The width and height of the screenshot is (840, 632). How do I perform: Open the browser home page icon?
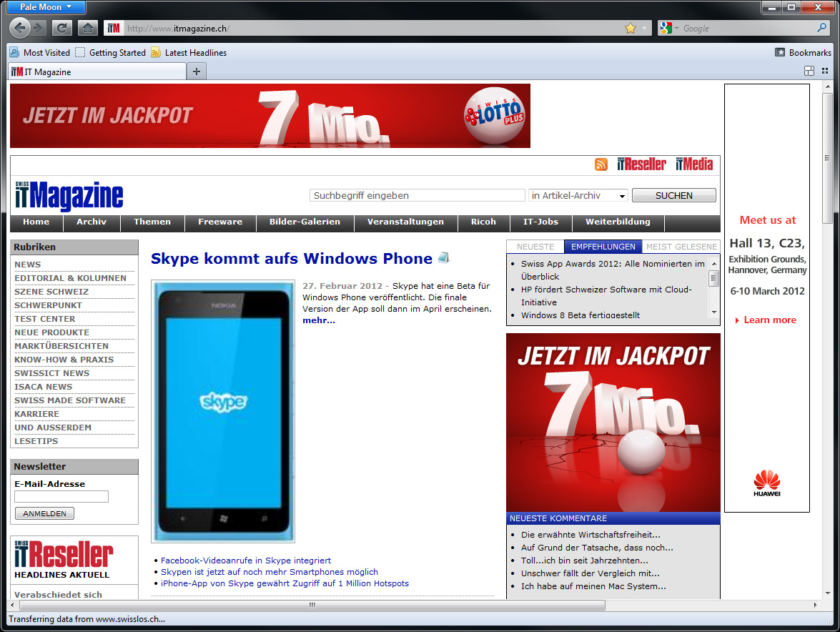(x=87, y=28)
